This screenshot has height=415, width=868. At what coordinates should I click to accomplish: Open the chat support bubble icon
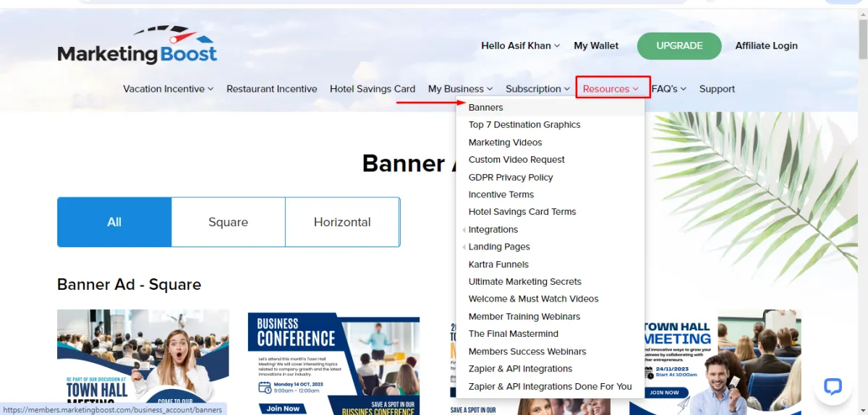(833, 386)
